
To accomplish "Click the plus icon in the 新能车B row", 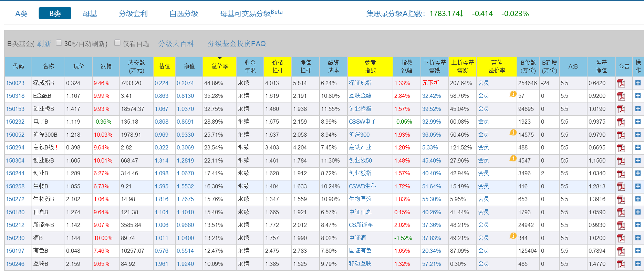I will click(x=638, y=225).
